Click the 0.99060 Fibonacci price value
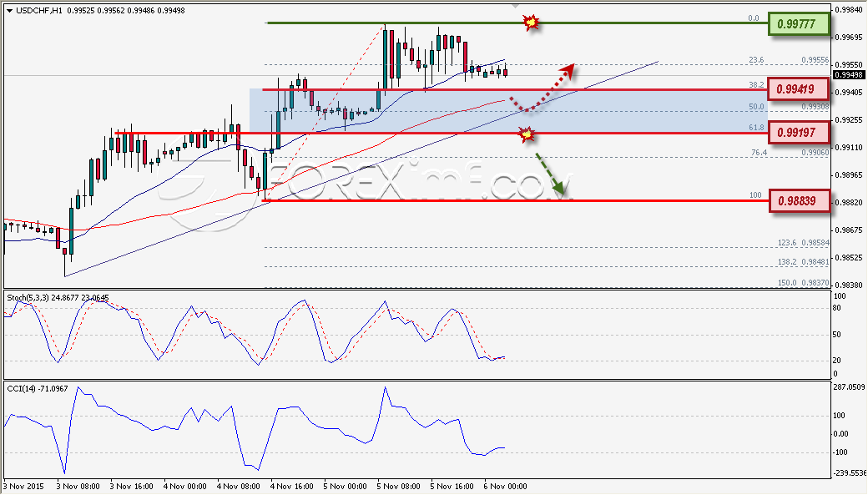Image resolution: width=868 pixels, height=495 pixels. tap(815, 152)
